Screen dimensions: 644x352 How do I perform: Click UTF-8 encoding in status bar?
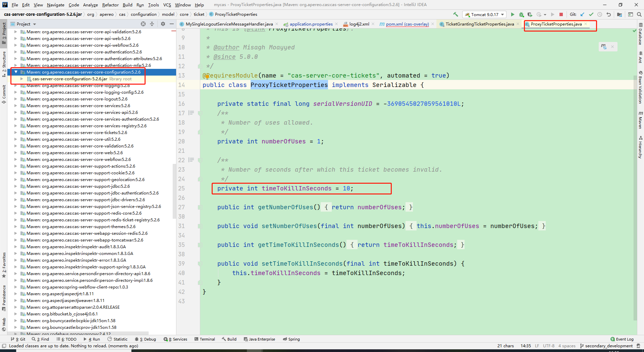tap(549, 346)
